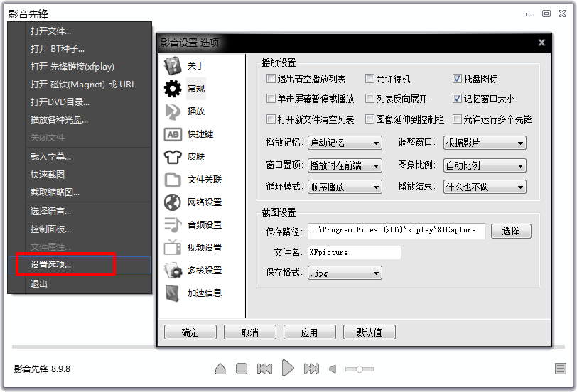Toggle 列表反向展开 checkbox
577x392 pixels.
click(370, 99)
